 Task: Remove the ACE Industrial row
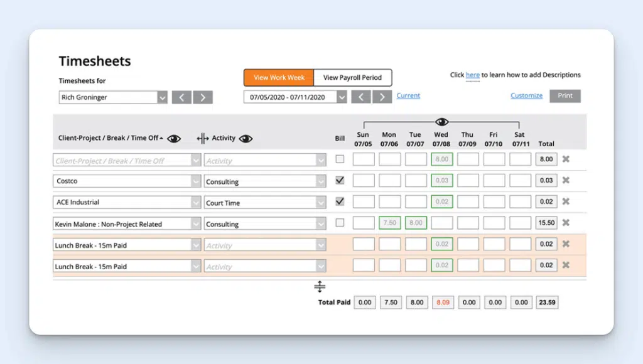tap(565, 201)
